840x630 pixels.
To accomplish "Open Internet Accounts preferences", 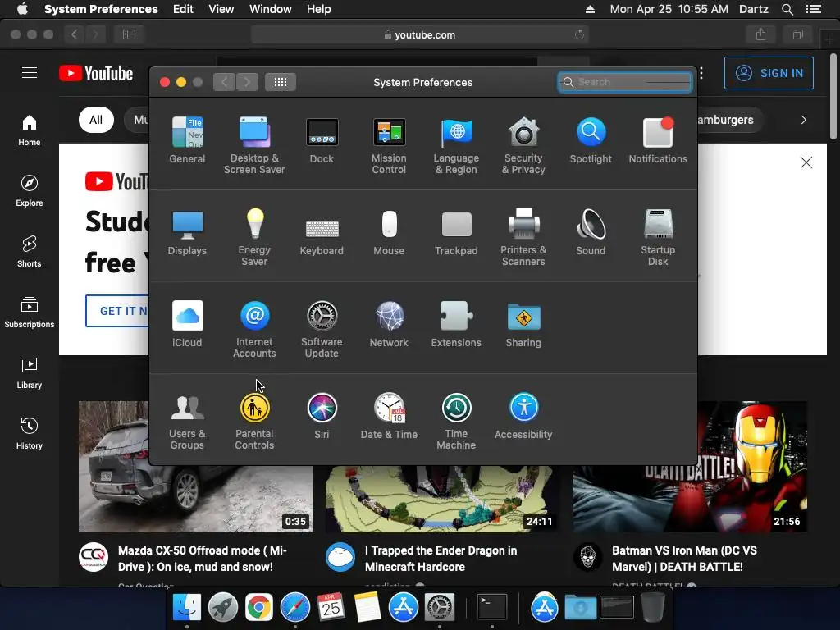I will (x=254, y=328).
